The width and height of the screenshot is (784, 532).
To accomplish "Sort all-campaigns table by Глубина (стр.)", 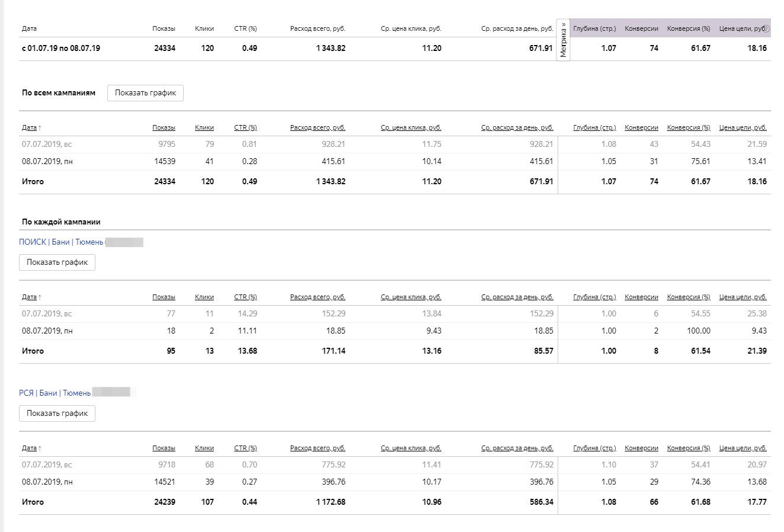I will [x=594, y=128].
